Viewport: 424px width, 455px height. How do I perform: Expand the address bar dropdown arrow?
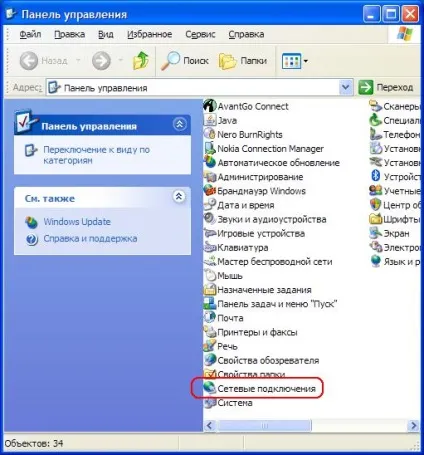346,87
